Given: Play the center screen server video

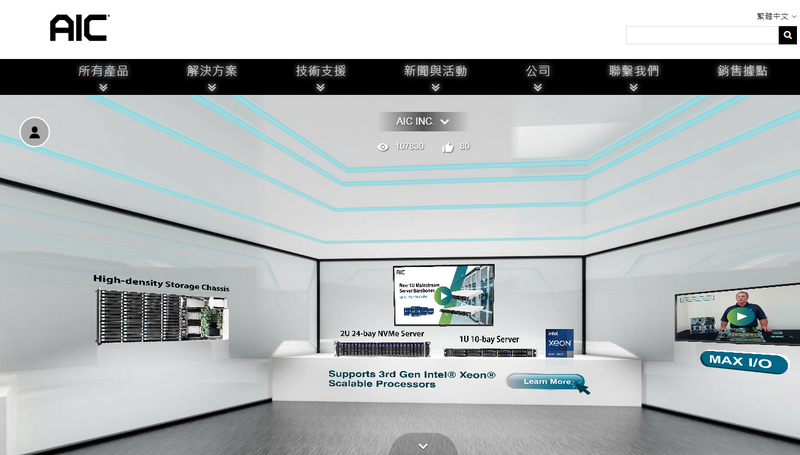Looking at the screenshot, I should [443, 296].
